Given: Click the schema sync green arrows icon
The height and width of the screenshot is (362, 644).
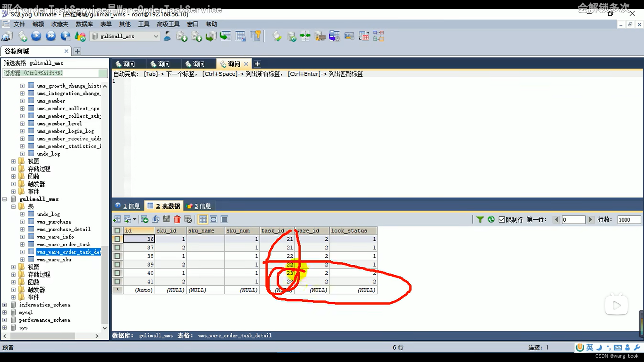Looking at the screenshot, I should 305,36.
